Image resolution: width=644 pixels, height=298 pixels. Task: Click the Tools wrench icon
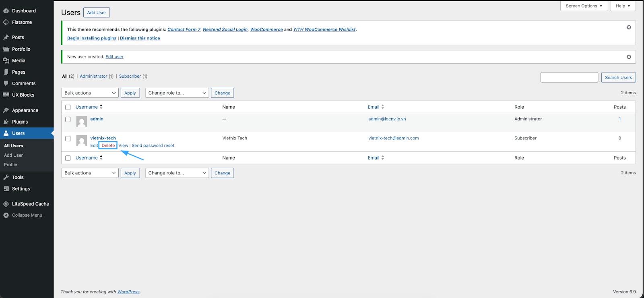(6, 178)
